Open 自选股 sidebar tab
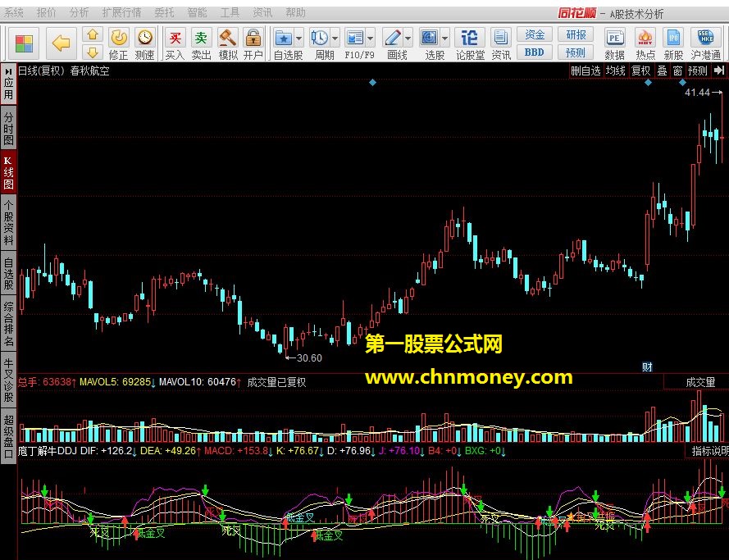The height and width of the screenshot is (560, 729). [x=8, y=274]
